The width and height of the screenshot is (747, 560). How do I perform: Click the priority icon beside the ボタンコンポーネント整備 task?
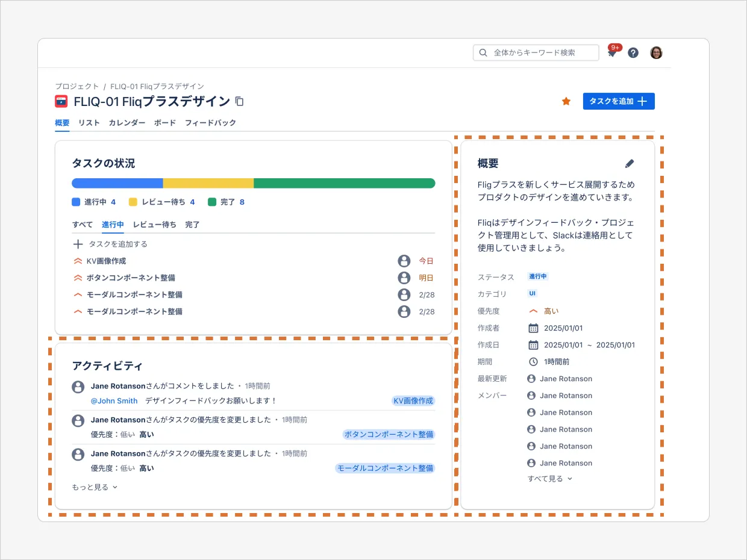pyautogui.click(x=77, y=278)
